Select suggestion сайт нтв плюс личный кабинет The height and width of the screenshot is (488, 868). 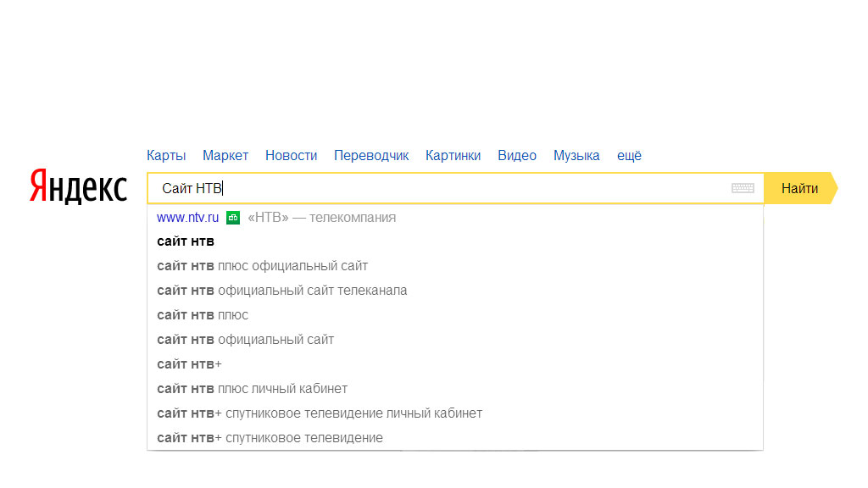(x=252, y=389)
